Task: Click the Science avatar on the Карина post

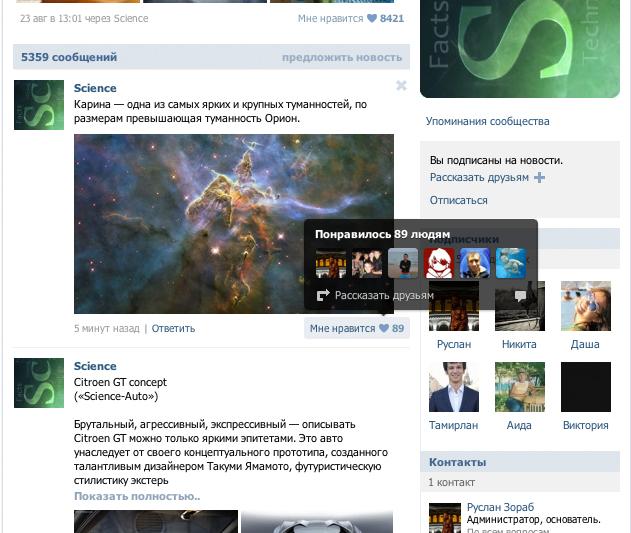Action: [x=39, y=105]
